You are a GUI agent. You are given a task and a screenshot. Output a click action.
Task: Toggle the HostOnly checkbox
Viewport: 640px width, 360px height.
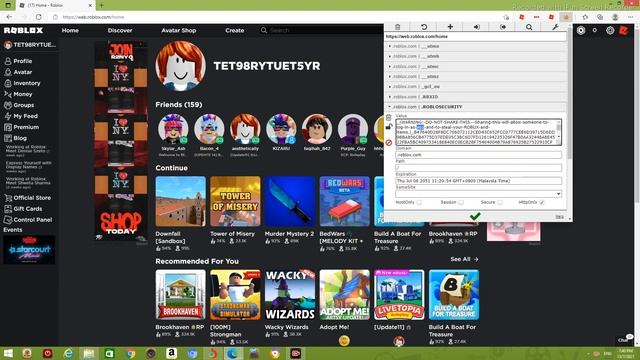[419, 202]
